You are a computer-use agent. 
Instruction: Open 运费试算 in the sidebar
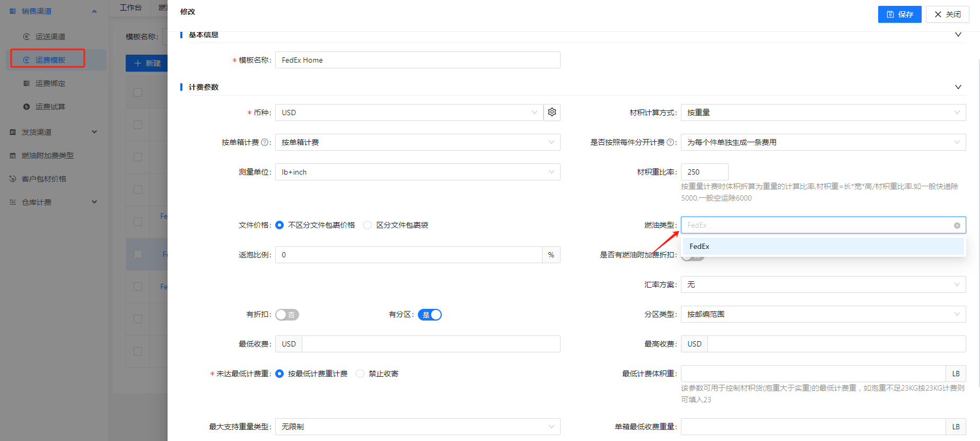coord(50,107)
